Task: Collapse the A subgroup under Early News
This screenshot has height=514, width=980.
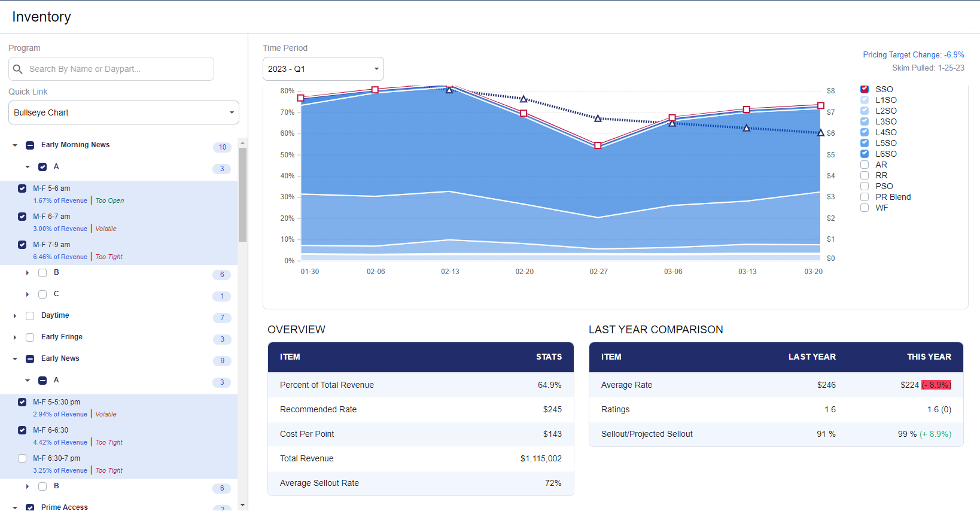Action: (28, 381)
